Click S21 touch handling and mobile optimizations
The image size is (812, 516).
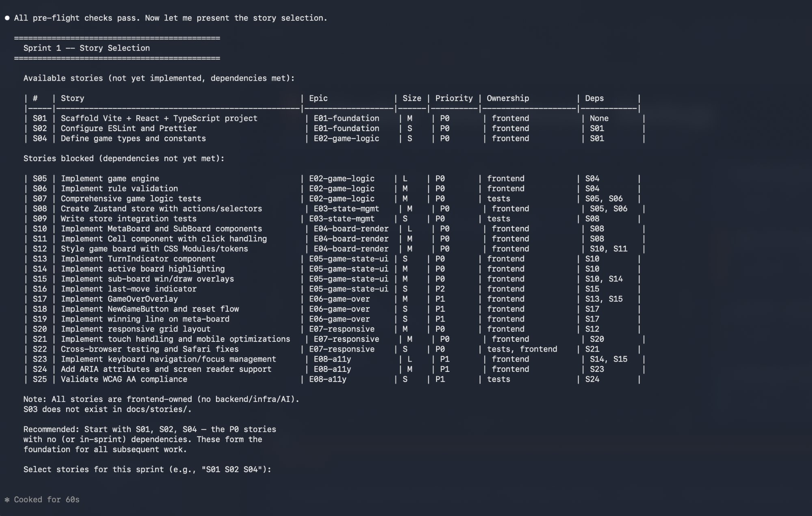click(175, 339)
